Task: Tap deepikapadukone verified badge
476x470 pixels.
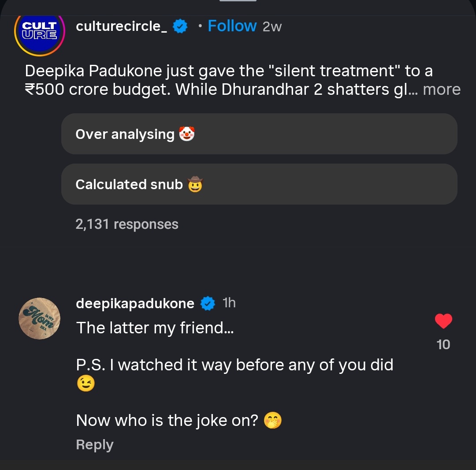Action: (208, 303)
